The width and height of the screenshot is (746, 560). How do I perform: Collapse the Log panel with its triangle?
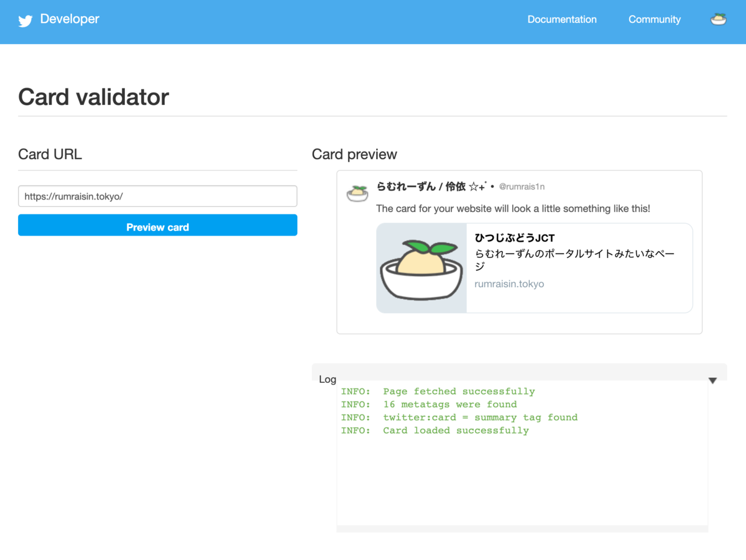pyautogui.click(x=712, y=380)
